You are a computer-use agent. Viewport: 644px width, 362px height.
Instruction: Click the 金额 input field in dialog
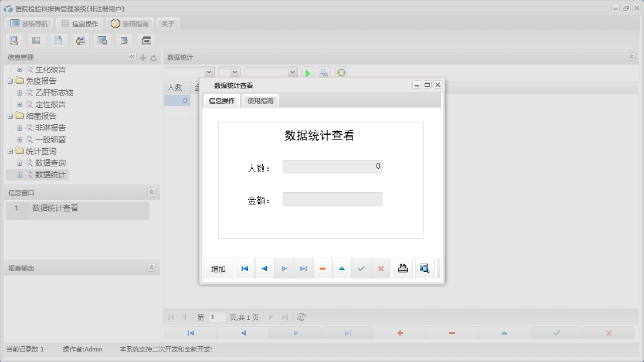(332, 199)
